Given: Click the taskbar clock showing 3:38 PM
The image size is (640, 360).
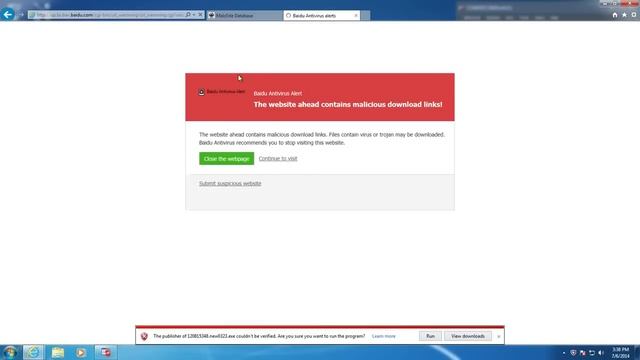Looking at the screenshot, I should tap(620, 353).
